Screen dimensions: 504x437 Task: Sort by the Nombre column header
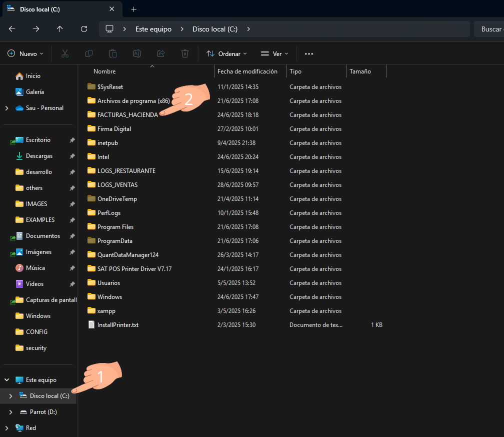click(104, 71)
